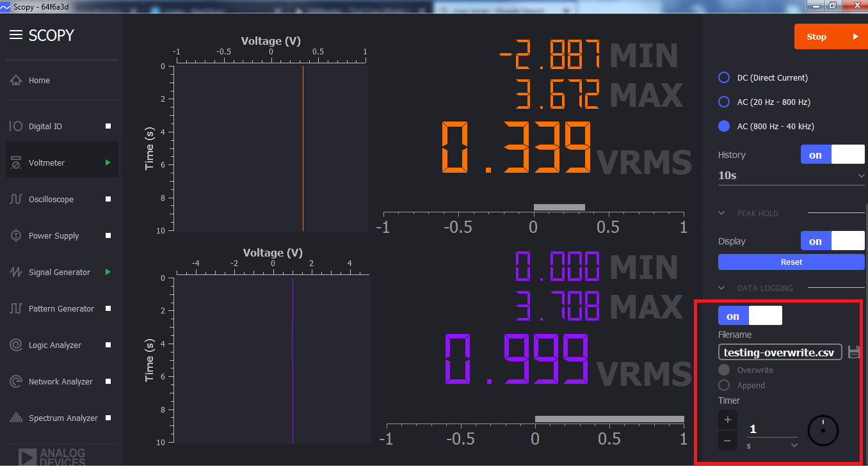Click the Logic Analyzer stop square
Viewport: 868px width, 467px height.
click(108, 345)
